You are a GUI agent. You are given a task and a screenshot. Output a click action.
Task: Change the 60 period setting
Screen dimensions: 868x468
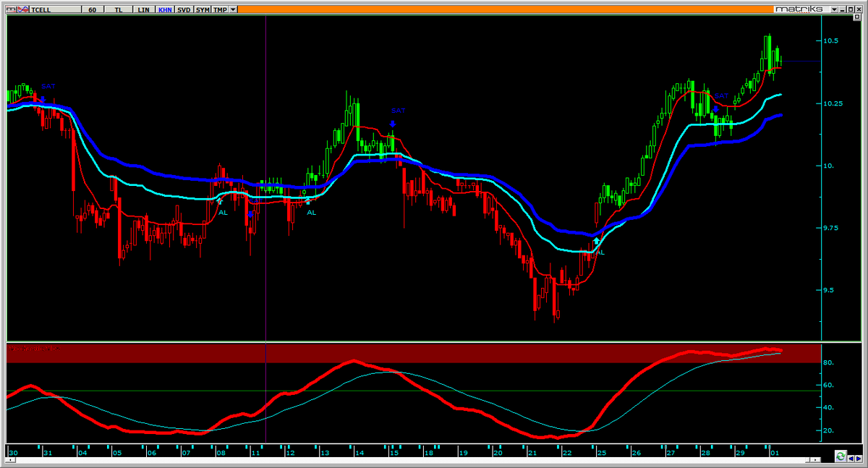click(x=93, y=9)
